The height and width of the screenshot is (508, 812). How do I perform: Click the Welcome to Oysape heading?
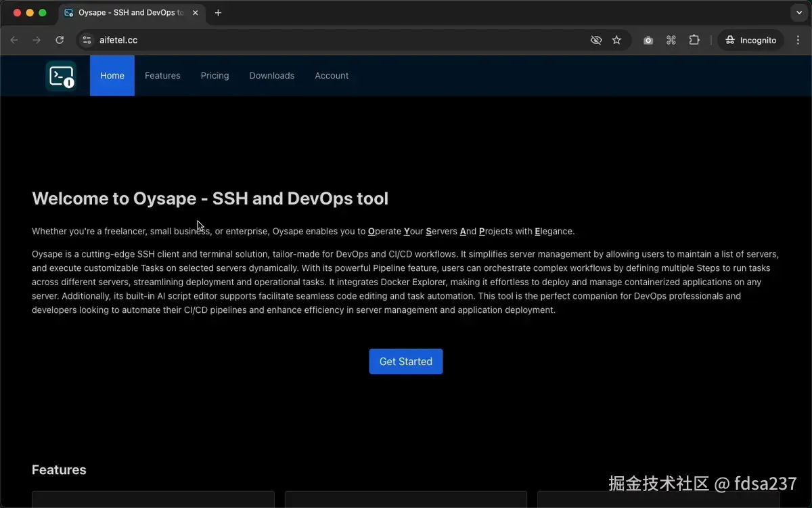tap(210, 198)
